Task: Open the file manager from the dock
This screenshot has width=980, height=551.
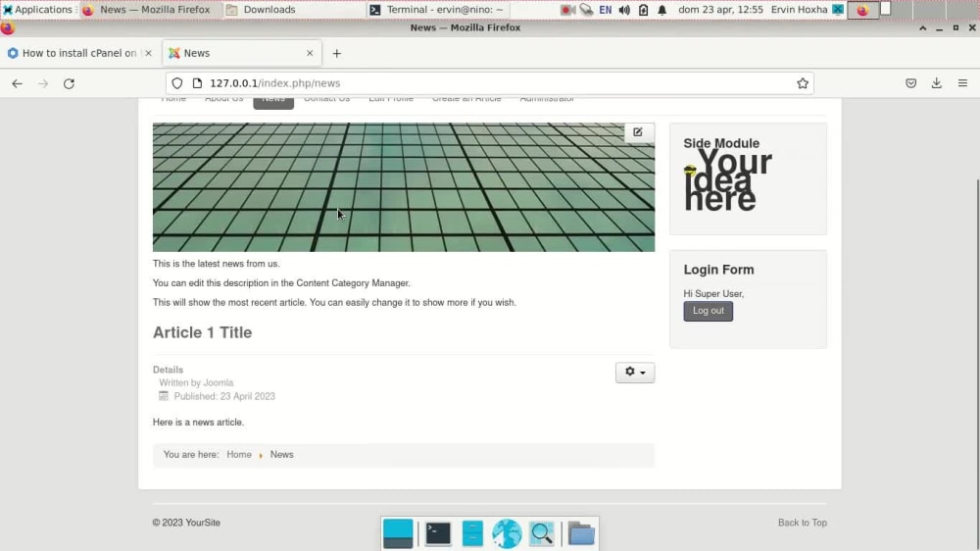Action: [472, 533]
